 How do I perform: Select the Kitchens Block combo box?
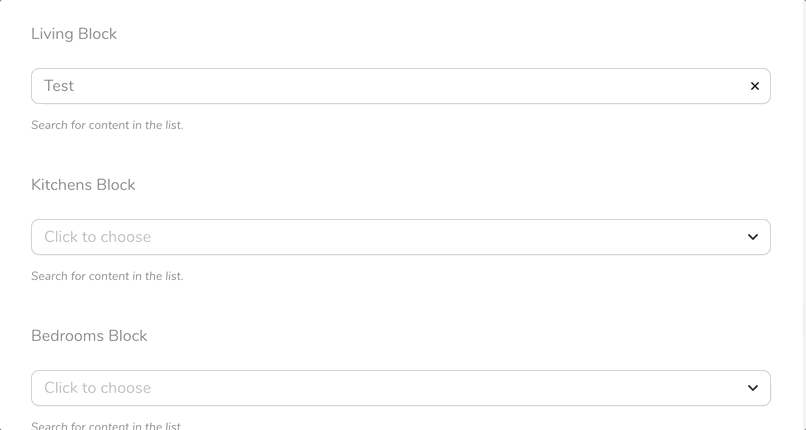coord(400,237)
